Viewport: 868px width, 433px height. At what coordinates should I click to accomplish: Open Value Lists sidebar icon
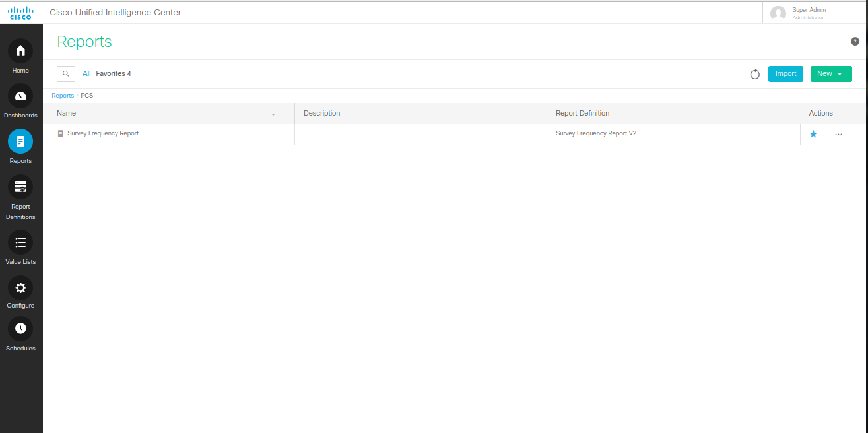pos(20,242)
